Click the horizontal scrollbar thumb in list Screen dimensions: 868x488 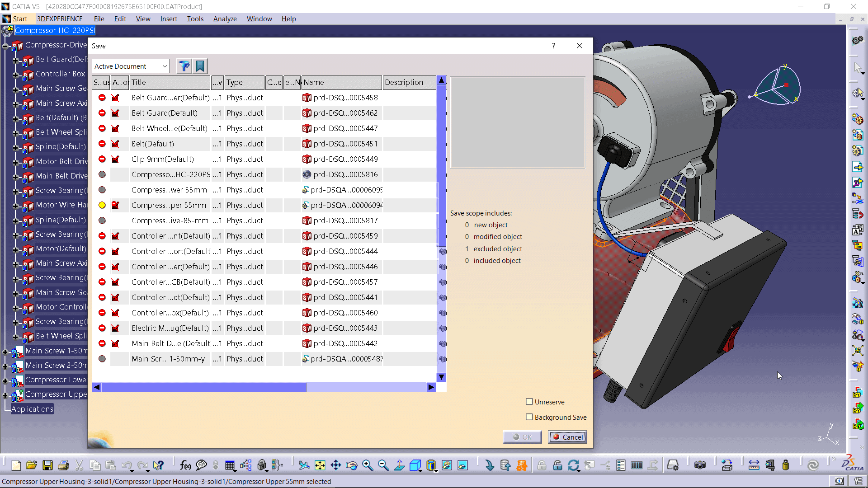click(x=204, y=387)
